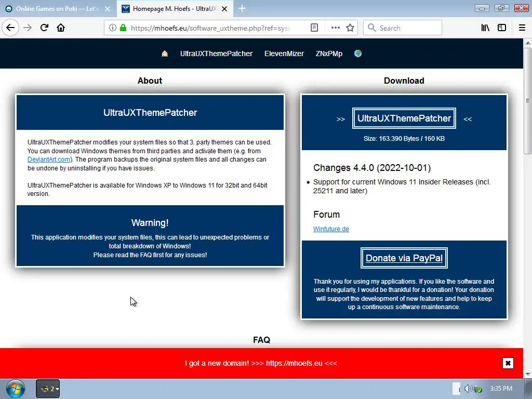Click the page vertical scrollbar thumb
The height and width of the screenshot is (399, 532).
point(528,102)
